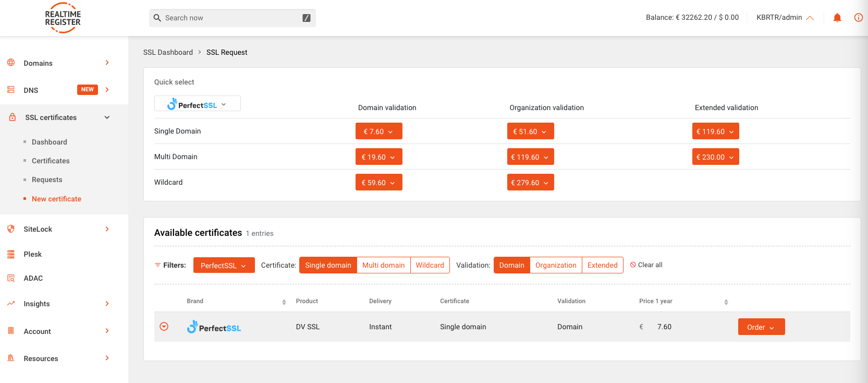Expand the Domains menu chevron
This screenshot has height=383, width=868.
[107, 63]
